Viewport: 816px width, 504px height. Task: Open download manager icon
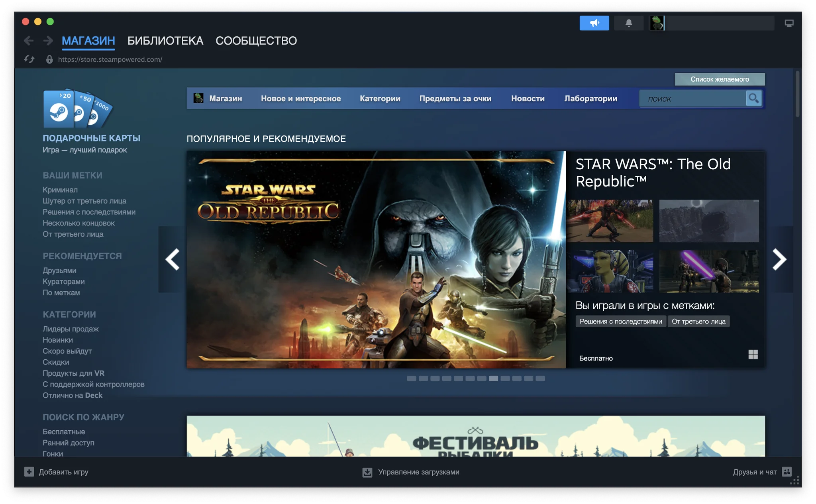click(x=367, y=472)
